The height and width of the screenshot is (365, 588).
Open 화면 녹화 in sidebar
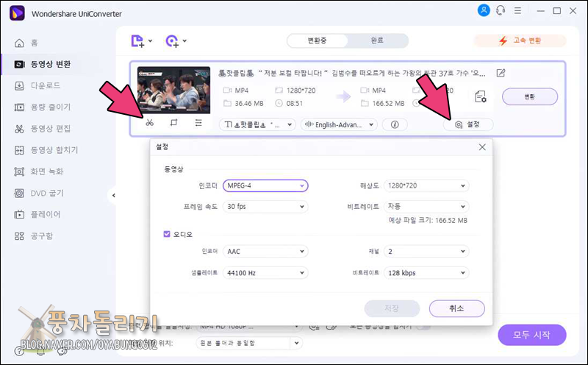pyautogui.click(x=47, y=171)
